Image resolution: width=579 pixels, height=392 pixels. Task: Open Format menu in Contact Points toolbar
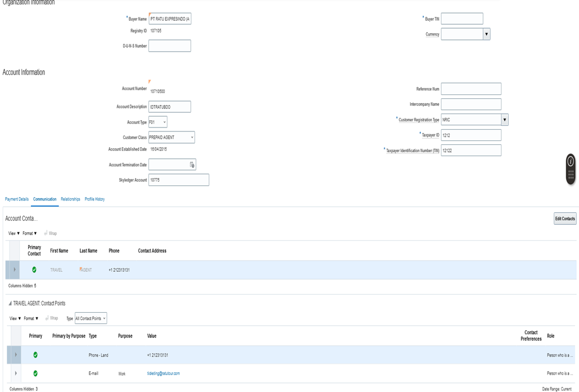coord(31,318)
